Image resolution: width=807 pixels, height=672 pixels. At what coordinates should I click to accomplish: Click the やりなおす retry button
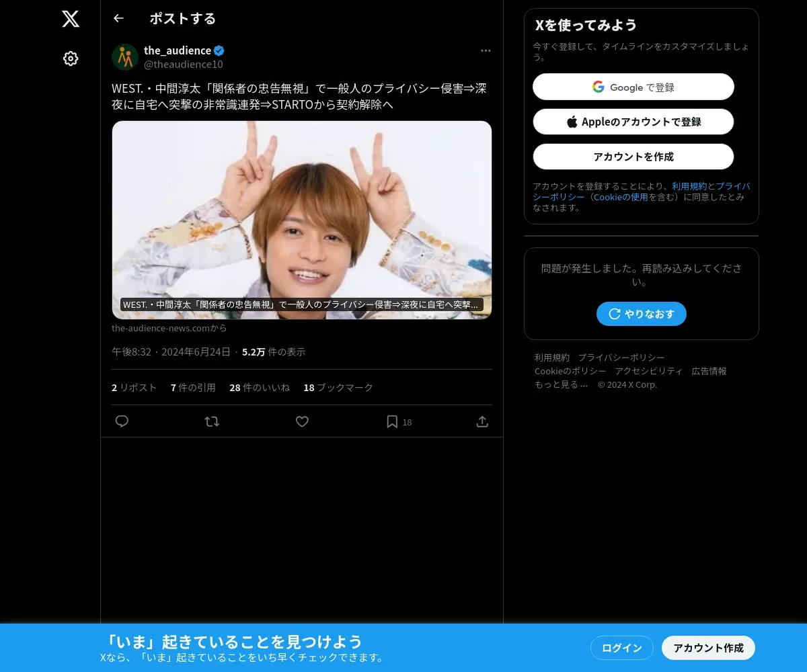click(x=642, y=314)
